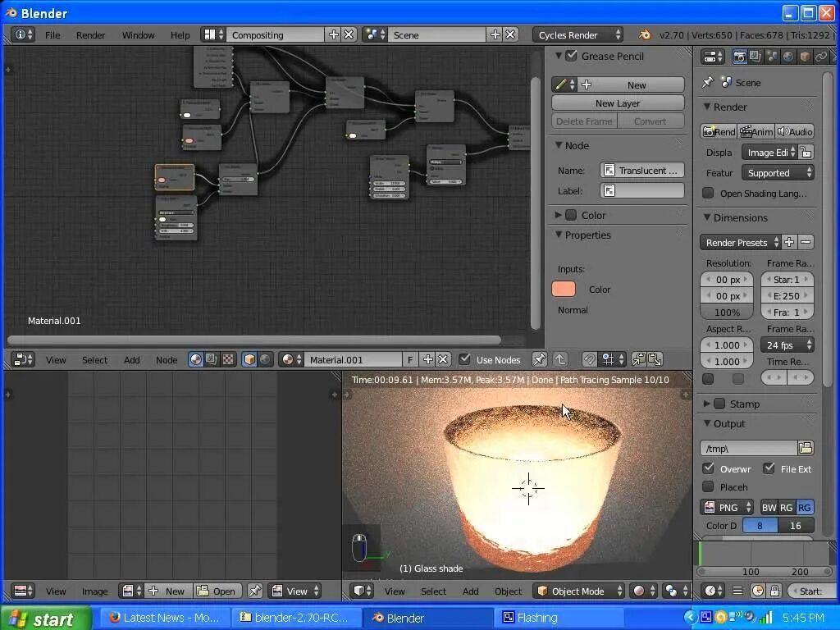Click the Animation render button
The height and width of the screenshot is (630, 840).
(x=756, y=132)
